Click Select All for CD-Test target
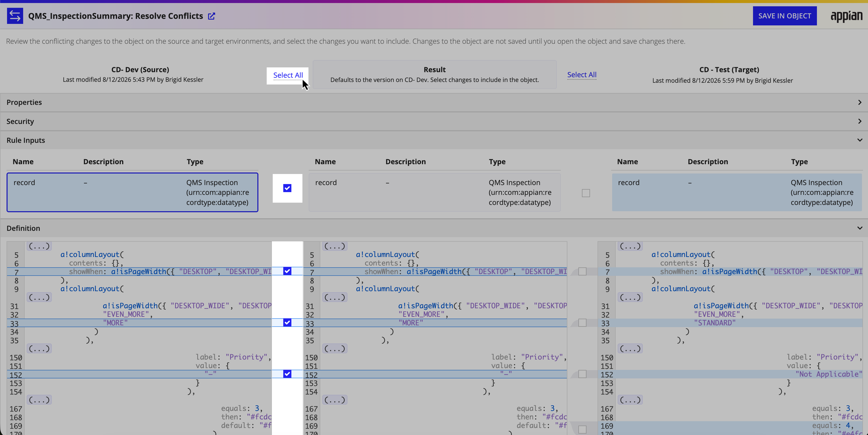The height and width of the screenshot is (435, 868). [582, 75]
